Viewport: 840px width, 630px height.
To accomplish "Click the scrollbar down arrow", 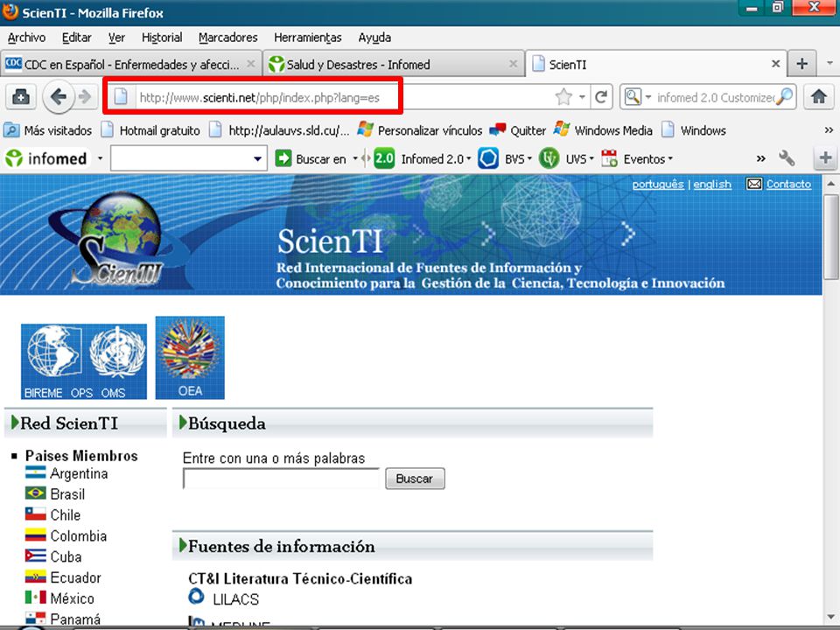I will [x=831, y=616].
